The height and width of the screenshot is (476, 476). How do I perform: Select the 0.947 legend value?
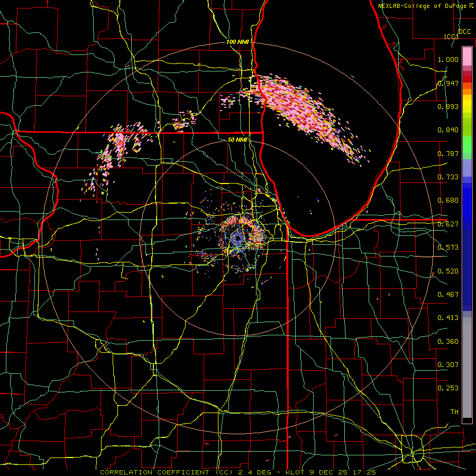[x=448, y=83]
